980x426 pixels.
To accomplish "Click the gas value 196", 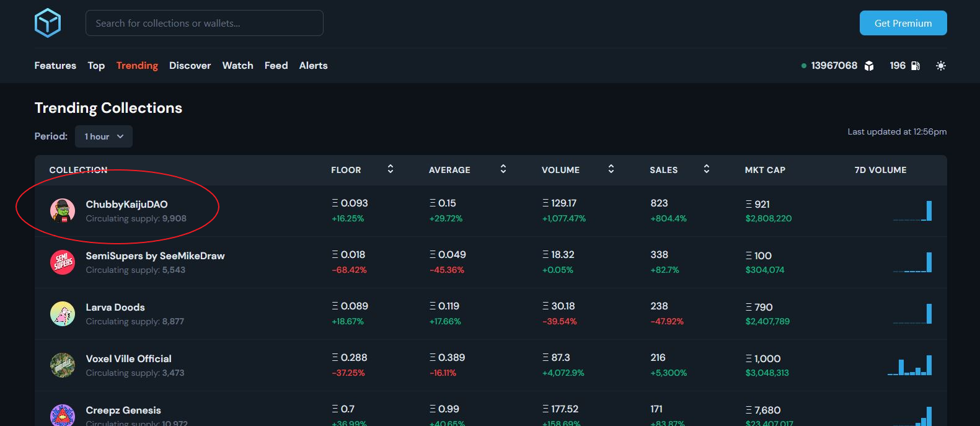I will click(898, 66).
